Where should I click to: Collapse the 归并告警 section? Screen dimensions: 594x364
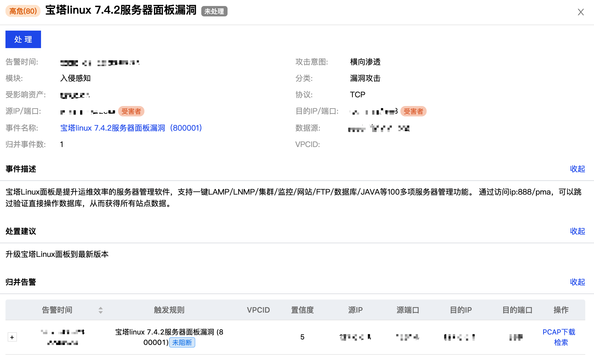[577, 282]
